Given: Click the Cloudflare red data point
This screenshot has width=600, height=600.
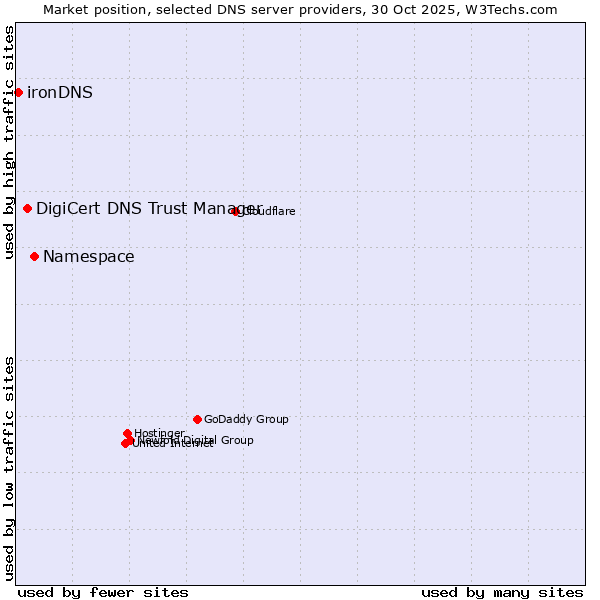Looking at the screenshot, I should (236, 211).
